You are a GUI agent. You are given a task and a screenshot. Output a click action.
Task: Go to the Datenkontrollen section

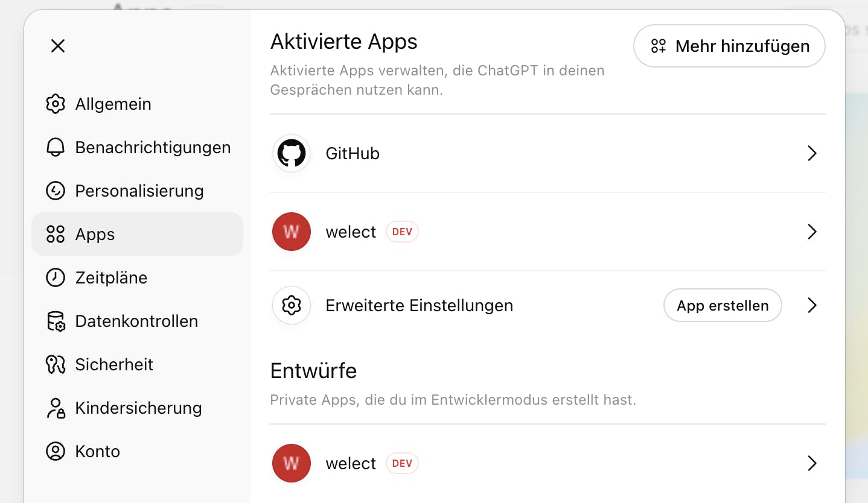[137, 321]
